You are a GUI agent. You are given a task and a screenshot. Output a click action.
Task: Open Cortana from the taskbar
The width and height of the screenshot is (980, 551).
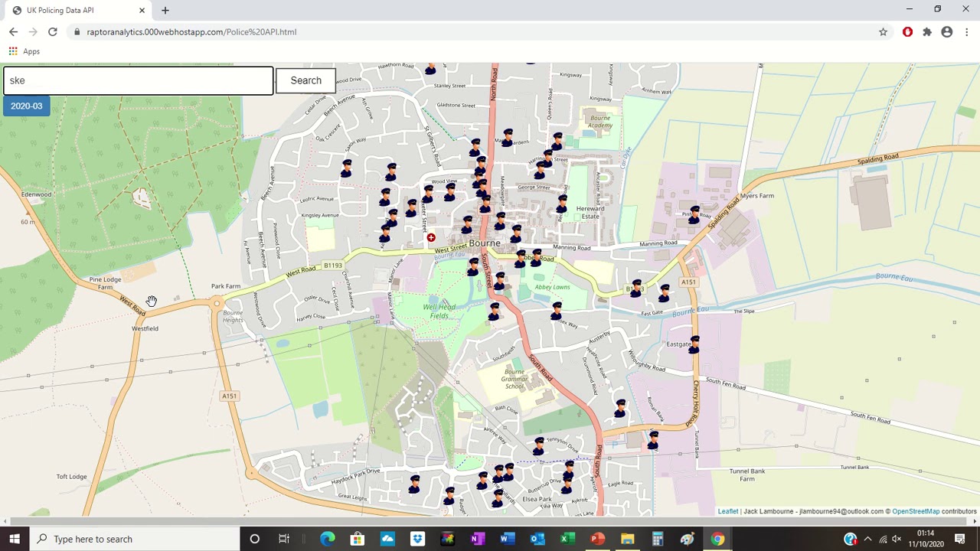coord(255,539)
